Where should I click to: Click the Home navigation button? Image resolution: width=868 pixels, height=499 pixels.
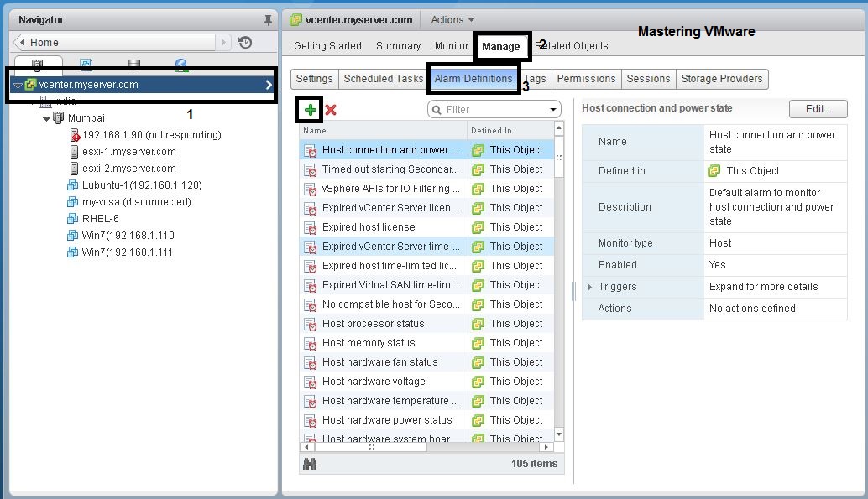pos(113,42)
